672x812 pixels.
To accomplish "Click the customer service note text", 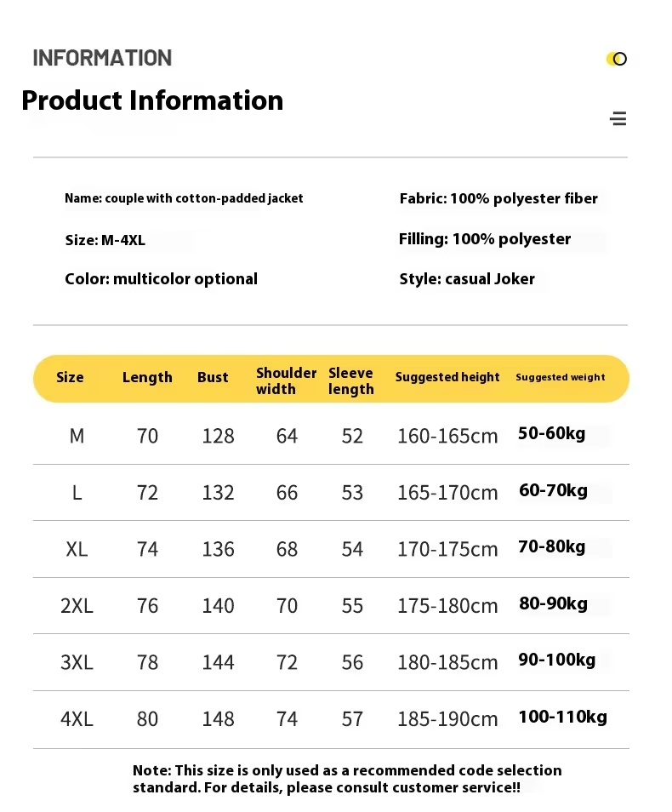I will point(347,779).
